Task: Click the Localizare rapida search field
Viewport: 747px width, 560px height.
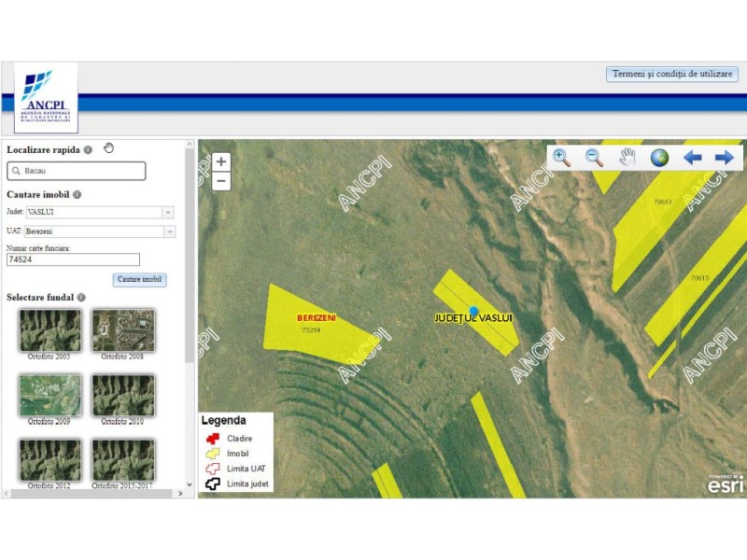Action: (x=77, y=171)
